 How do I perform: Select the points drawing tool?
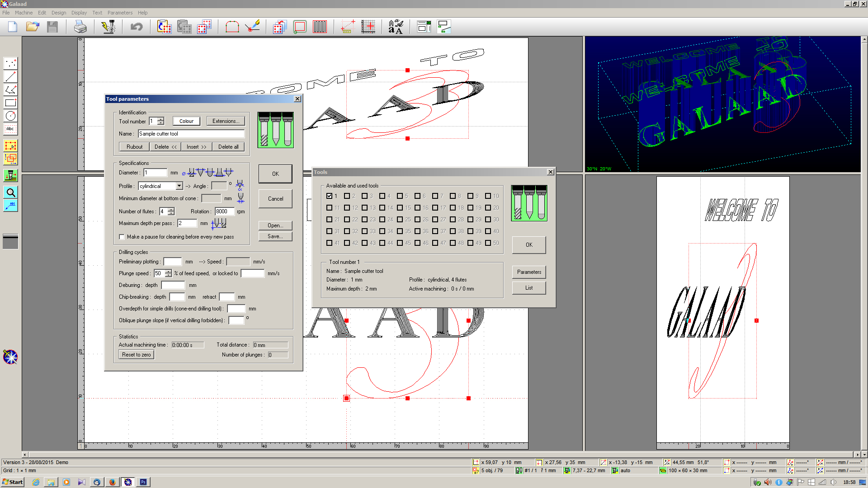(x=10, y=63)
